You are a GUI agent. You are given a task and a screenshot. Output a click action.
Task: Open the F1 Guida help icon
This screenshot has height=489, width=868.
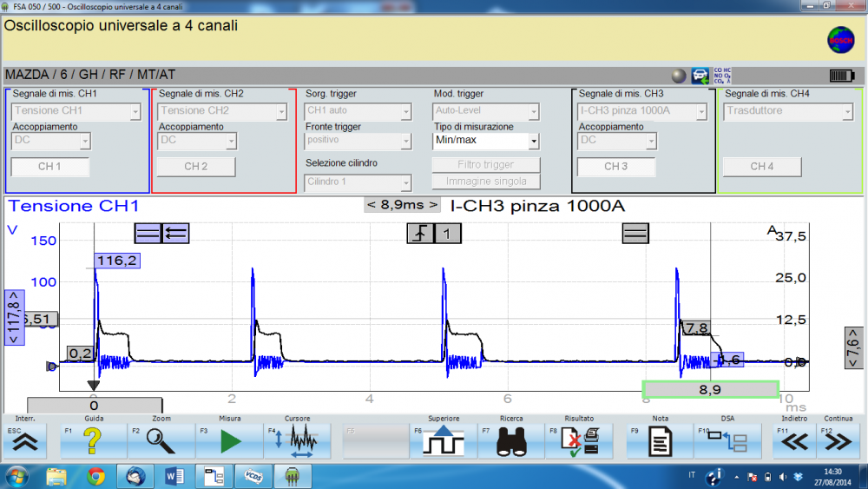[x=93, y=441]
